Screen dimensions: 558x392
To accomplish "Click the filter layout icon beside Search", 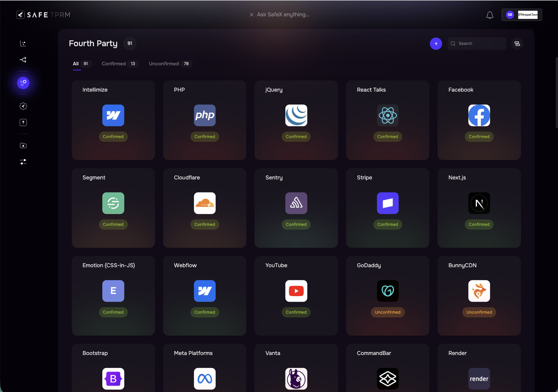I will (x=517, y=44).
